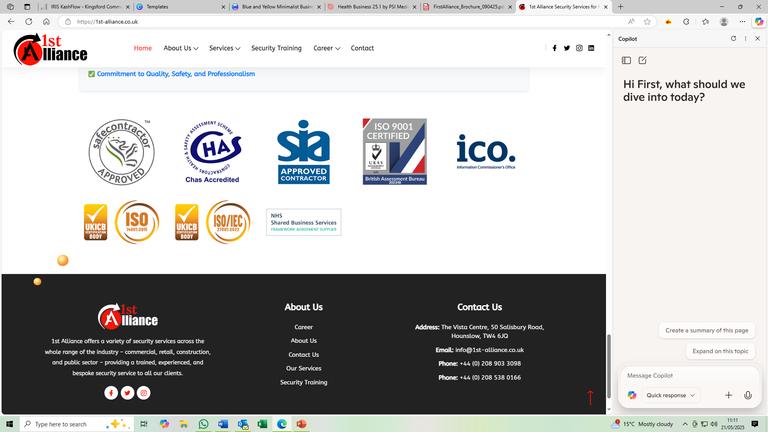This screenshot has height=432, width=768.
Task: Open a new browser tab
Action: point(621,7)
